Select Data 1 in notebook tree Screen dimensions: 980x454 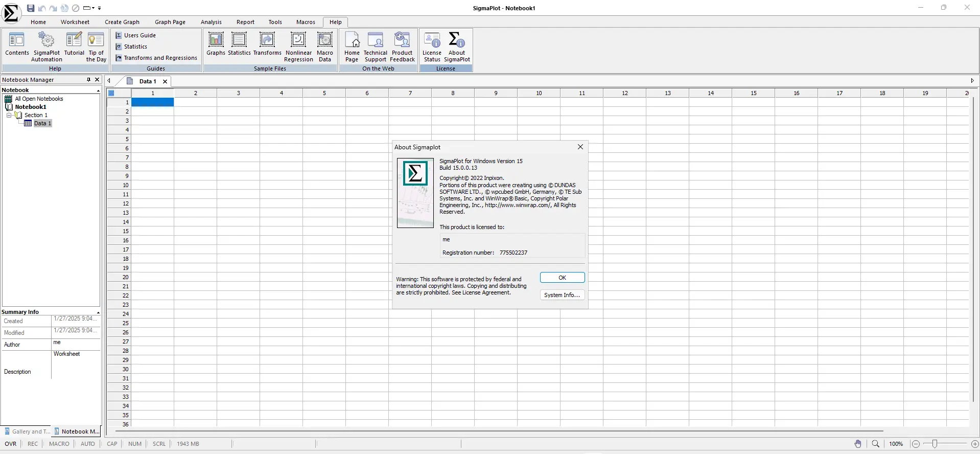click(42, 123)
